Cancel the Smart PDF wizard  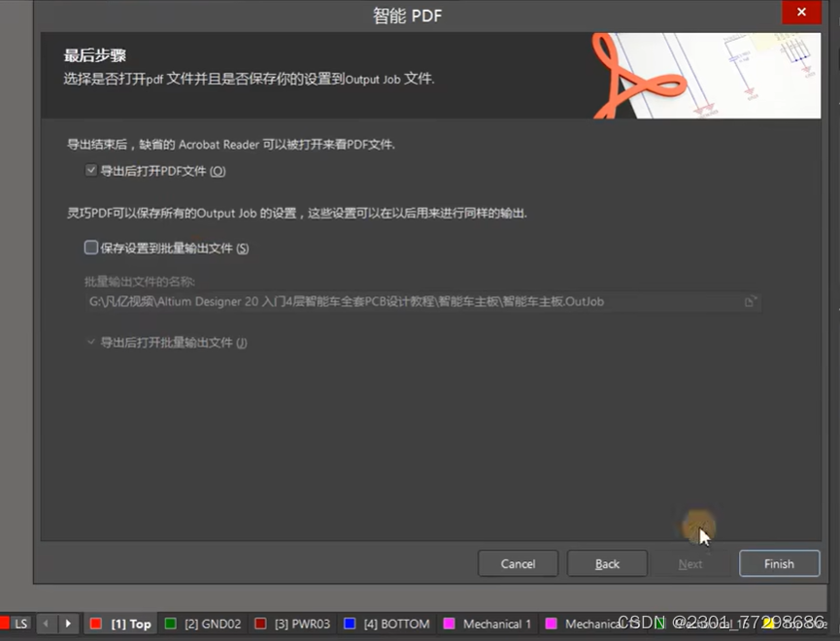point(518,563)
